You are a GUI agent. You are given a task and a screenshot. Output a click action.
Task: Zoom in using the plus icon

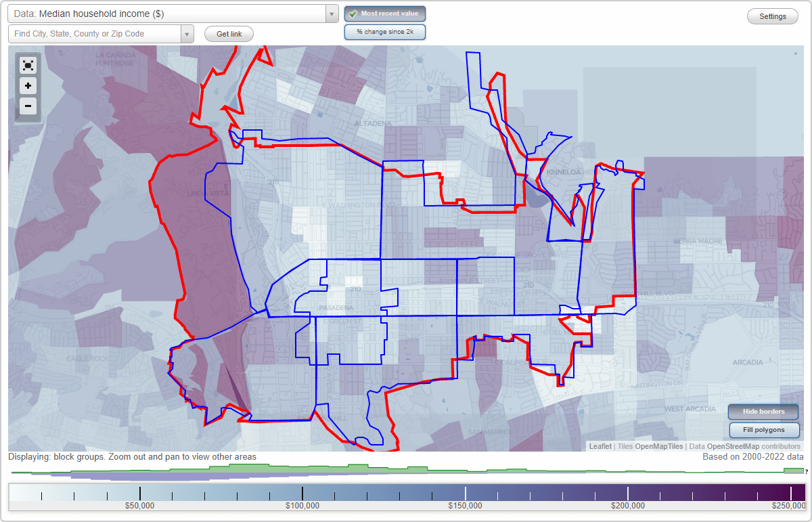[28, 86]
